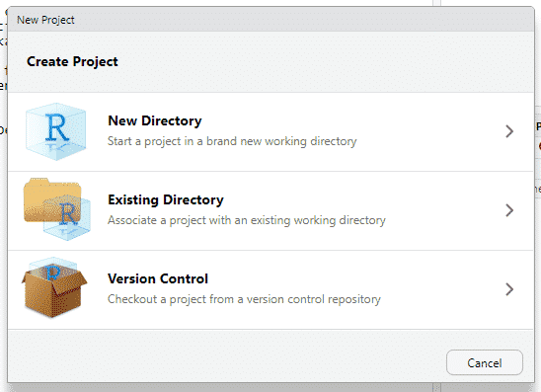
Task: Click 'Start a project in a brand new working directory'
Action: click(232, 141)
